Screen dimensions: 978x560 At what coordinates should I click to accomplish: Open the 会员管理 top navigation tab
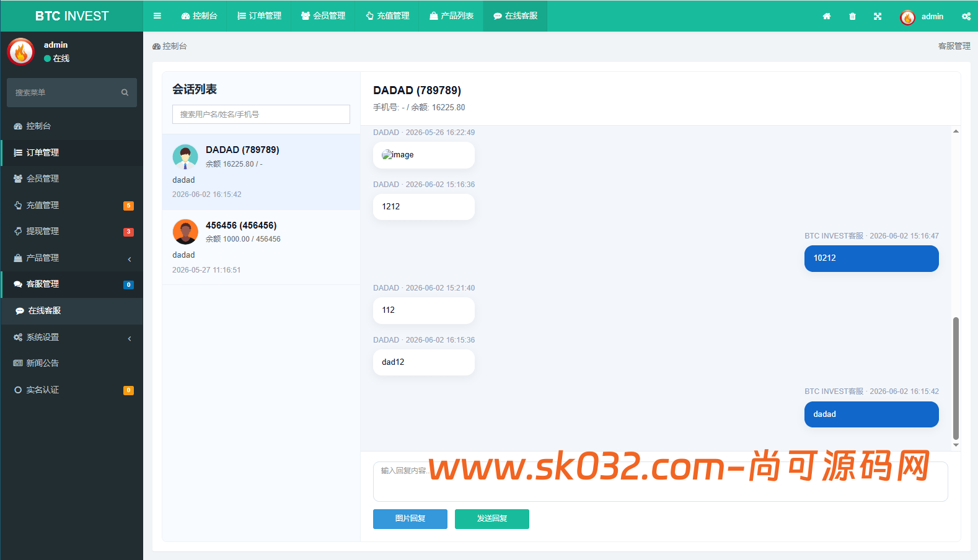coord(323,16)
